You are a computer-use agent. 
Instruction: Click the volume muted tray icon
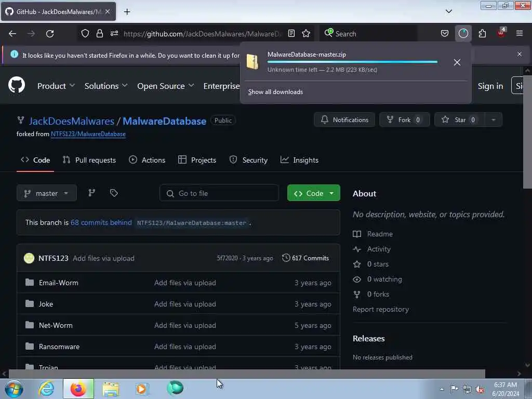[x=480, y=389]
